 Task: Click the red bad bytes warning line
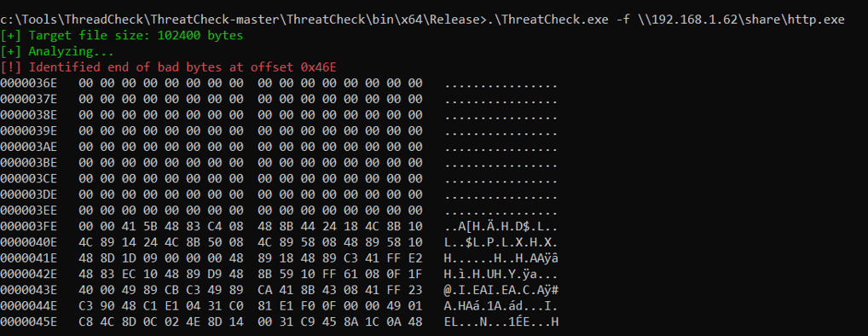(168, 67)
